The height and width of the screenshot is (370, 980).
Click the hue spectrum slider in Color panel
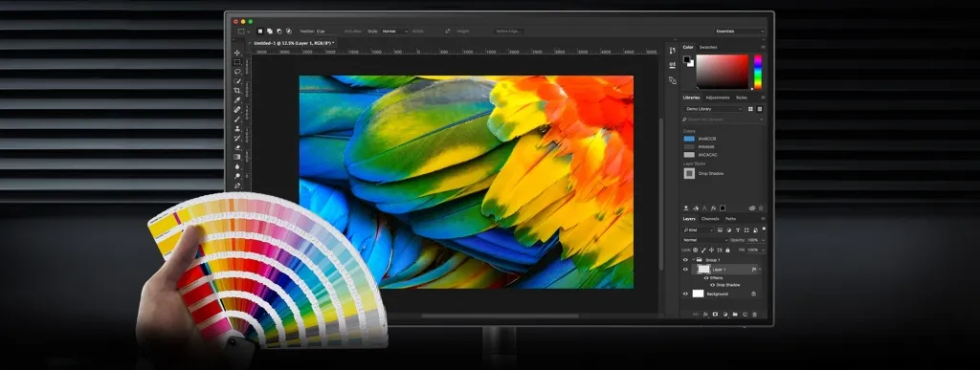point(758,72)
